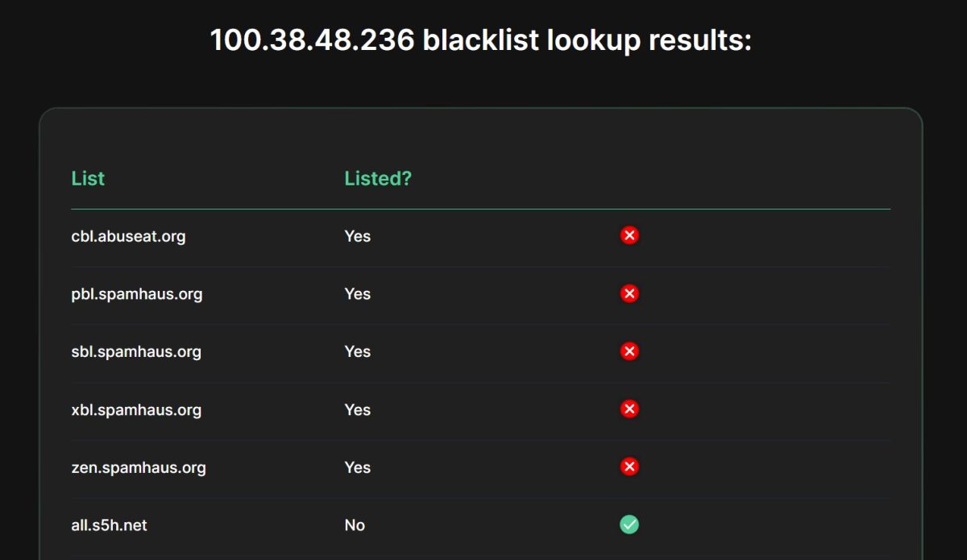The width and height of the screenshot is (967, 560).
Task: Click the red X icon for zen.spamhaus.org
Action: (x=629, y=467)
